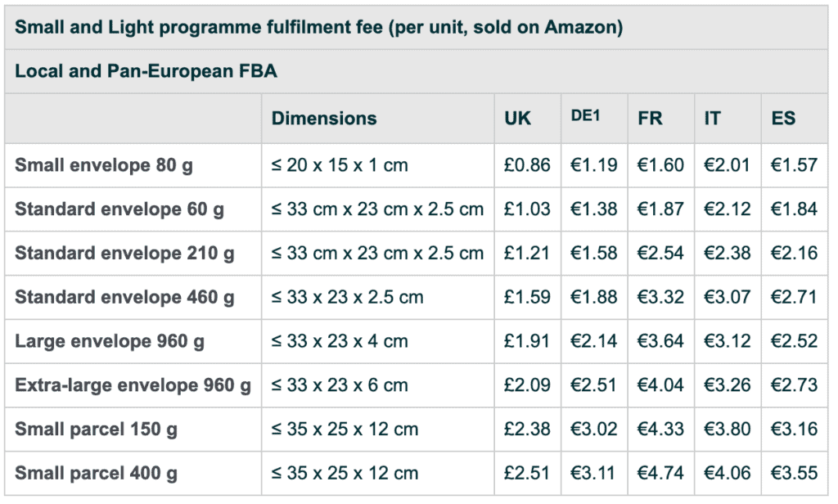The height and width of the screenshot is (504, 838).
Task: Select the UK column header
Action: [517, 118]
